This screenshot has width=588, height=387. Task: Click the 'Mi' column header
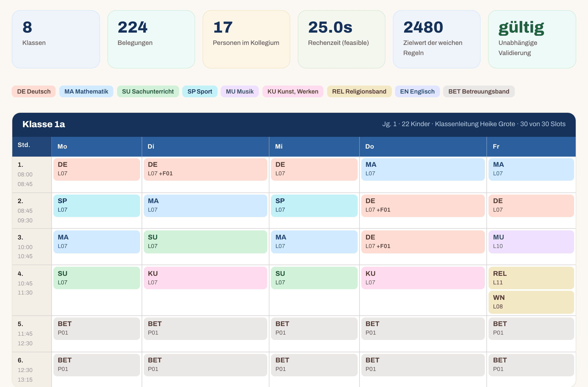314,146
